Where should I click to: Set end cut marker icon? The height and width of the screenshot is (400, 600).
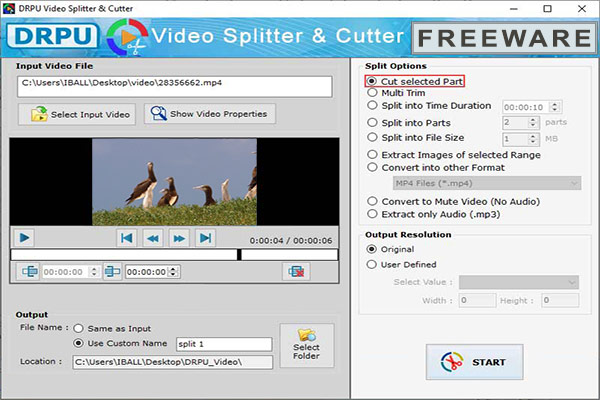pyautogui.click(x=112, y=272)
